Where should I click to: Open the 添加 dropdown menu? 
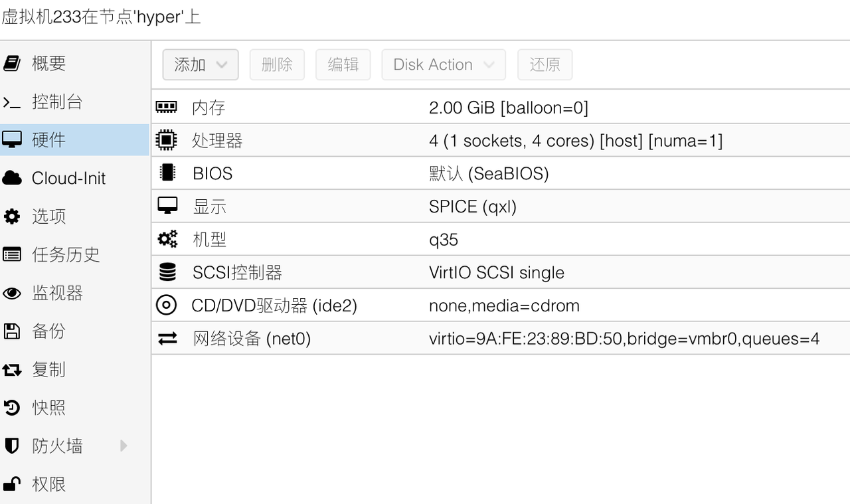[x=201, y=64]
